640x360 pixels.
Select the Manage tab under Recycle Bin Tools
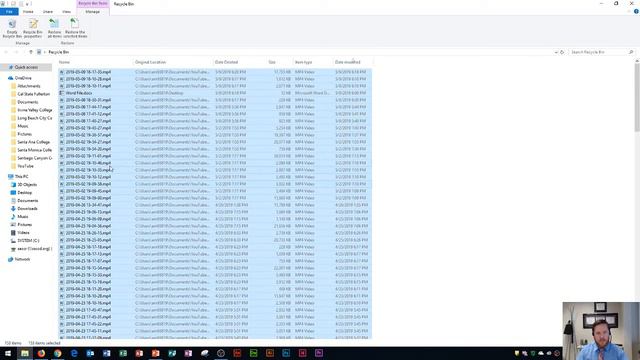93,12
